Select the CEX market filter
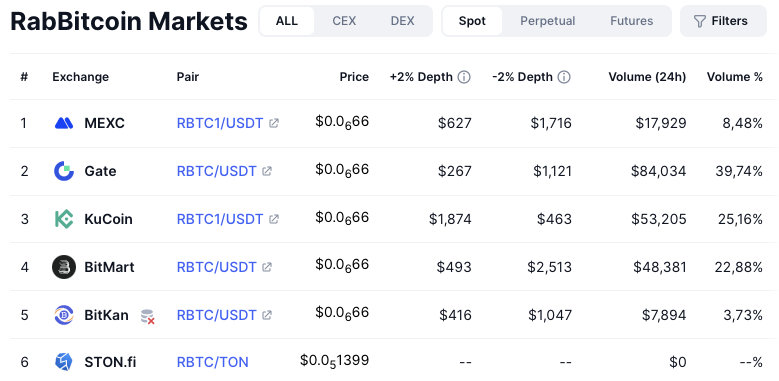This screenshot has width=779, height=381. point(344,21)
